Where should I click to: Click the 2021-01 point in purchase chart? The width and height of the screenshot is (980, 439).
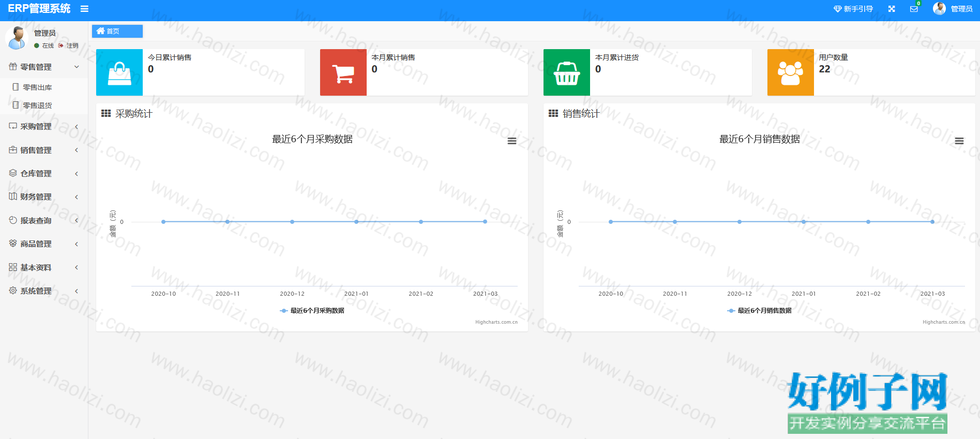tap(356, 222)
